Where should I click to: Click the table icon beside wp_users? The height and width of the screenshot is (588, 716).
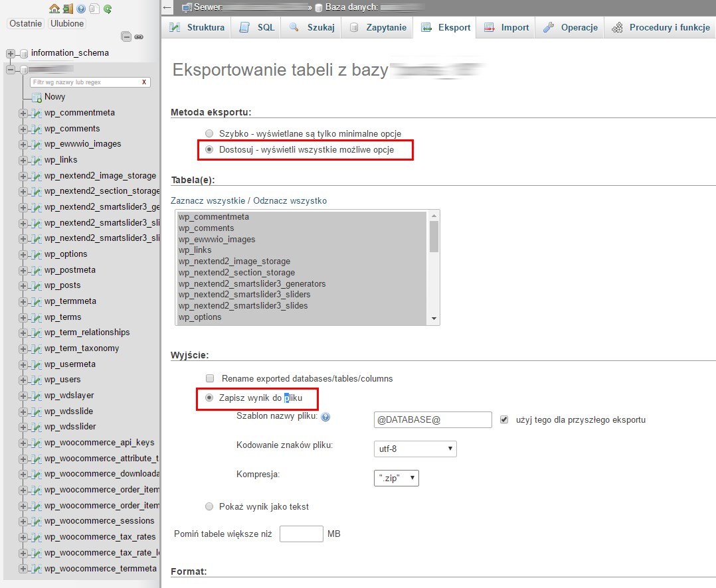tap(37, 380)
